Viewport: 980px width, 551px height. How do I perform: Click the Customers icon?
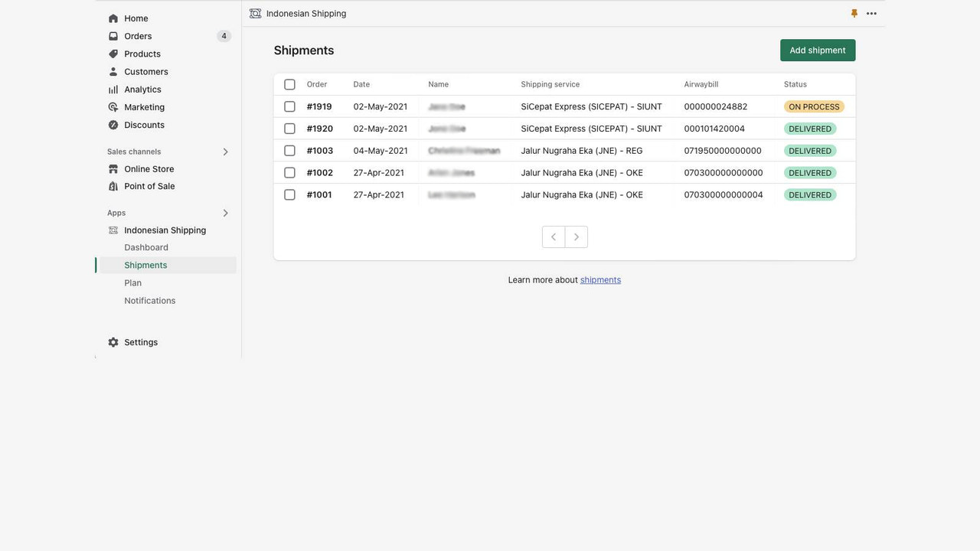click(x=113, y=71)
